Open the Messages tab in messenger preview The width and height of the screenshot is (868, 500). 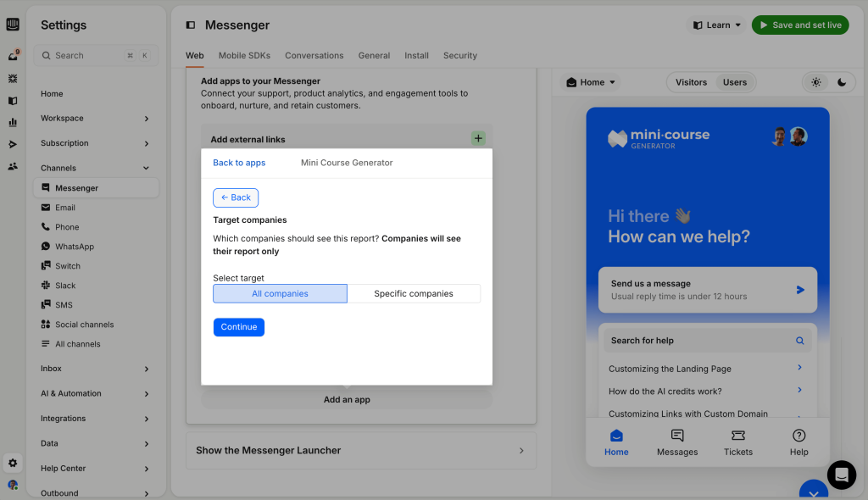click(677, 442)
